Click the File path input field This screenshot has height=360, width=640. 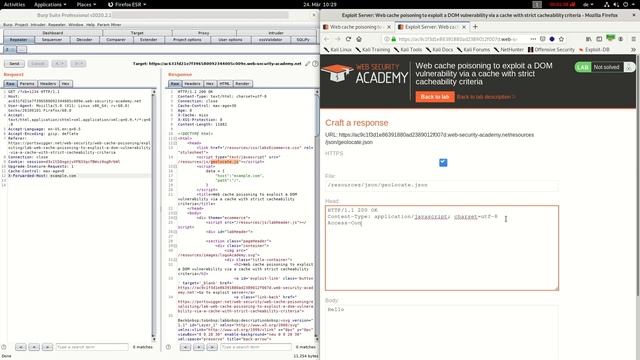coord(442,185)
